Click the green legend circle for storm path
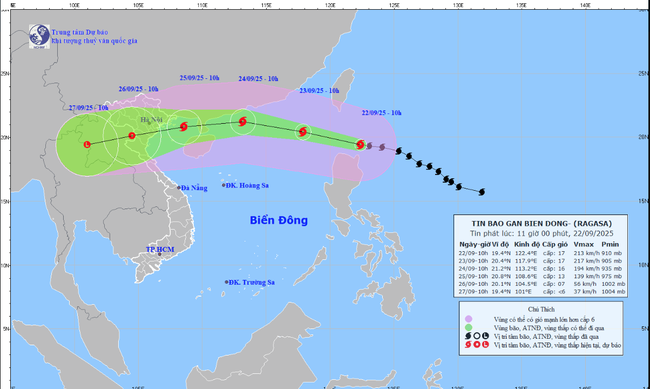The image size is (650, 389). click(x=468, y=328)
